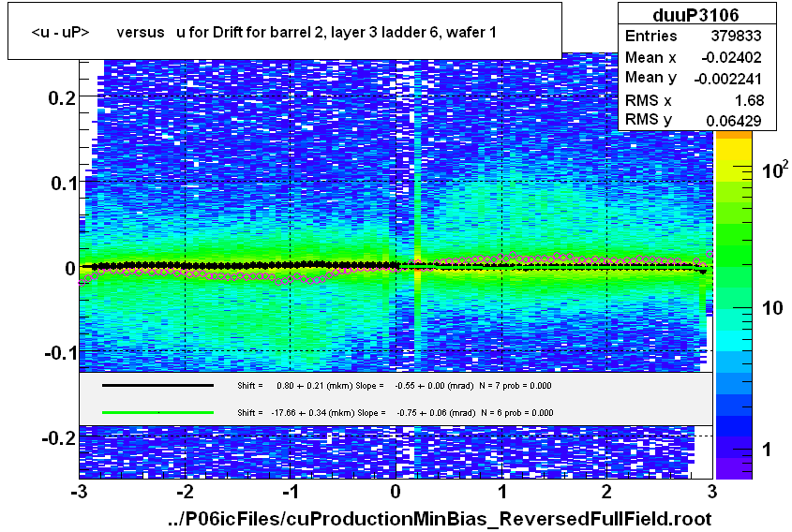
Task: Click the file name label under the x axis
Action: point(440,518)
